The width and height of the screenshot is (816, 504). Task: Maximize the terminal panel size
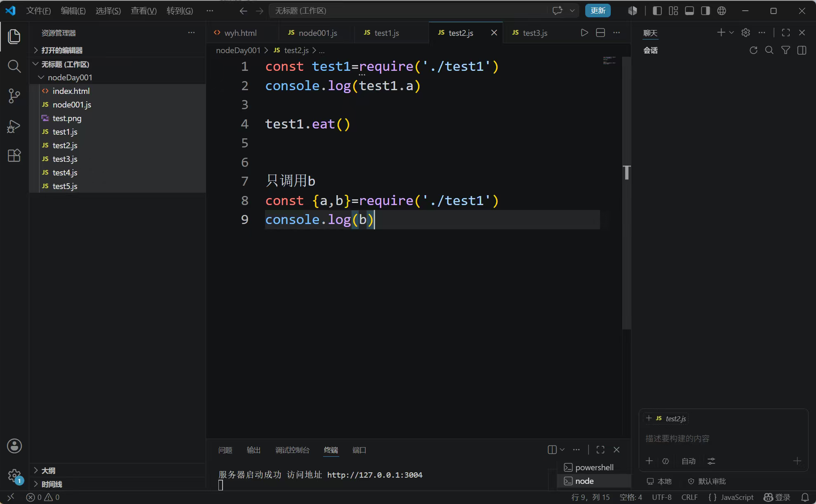click(x=600, y=450)
